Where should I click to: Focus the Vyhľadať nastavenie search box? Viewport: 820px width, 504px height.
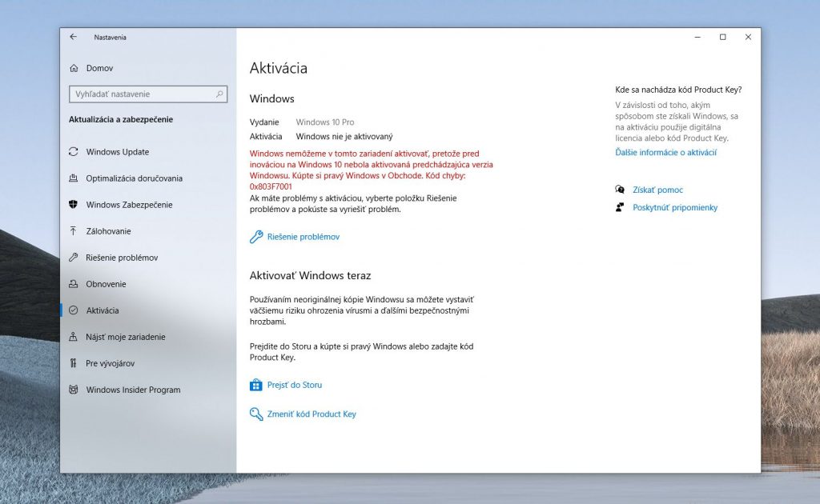[x=148, y=94]
